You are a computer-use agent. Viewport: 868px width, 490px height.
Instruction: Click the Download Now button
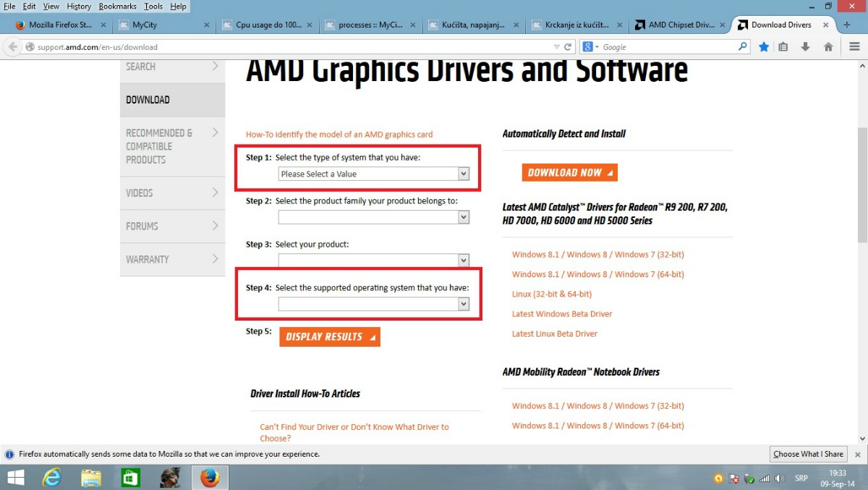pyautogui.click(x=570, y=172)
